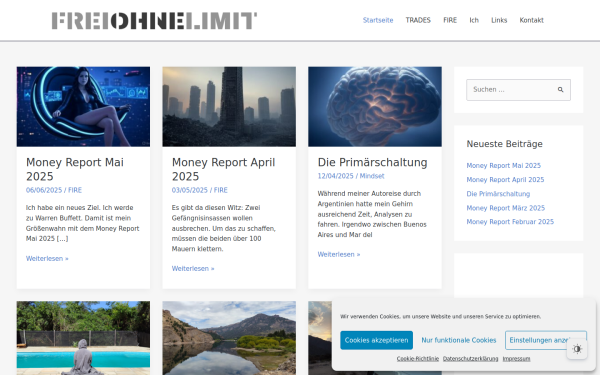Select sidebar link Die Primärschaltung
This screenshot has width=600, height=375.
(x=498, y=194)
